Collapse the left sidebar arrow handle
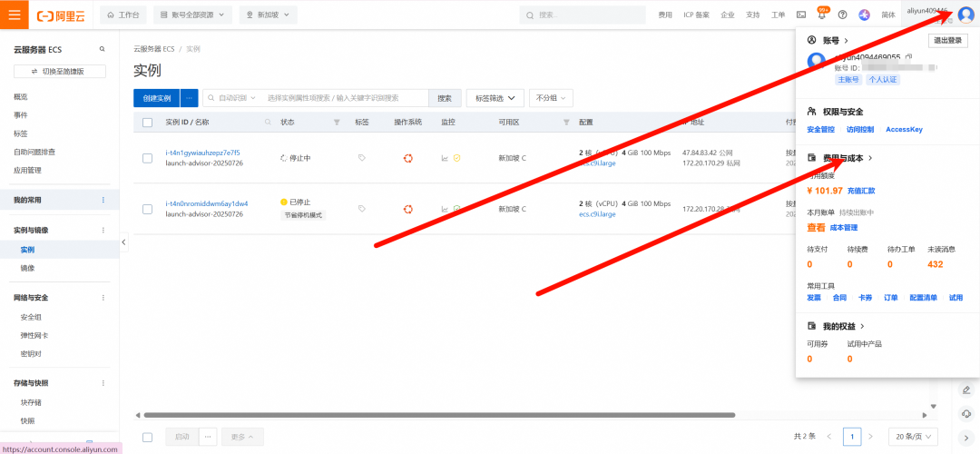Screen dimensions: 980x454 [x=123, y=242]
